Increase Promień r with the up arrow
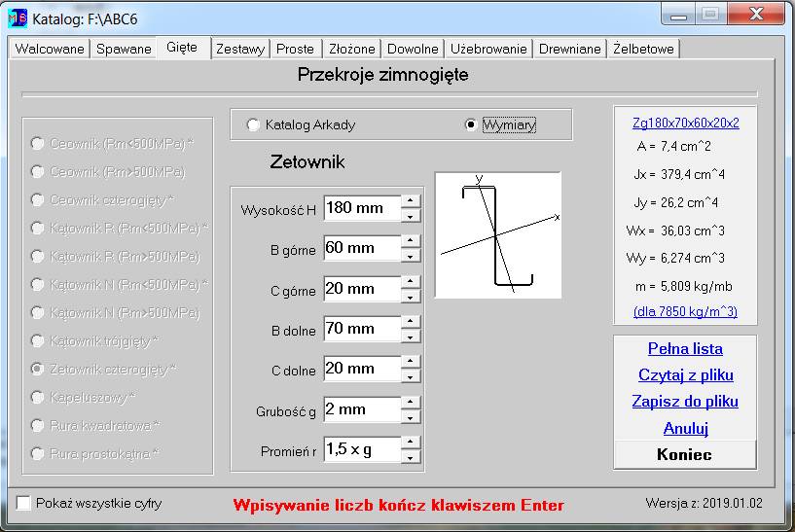The height and width of the screenshot is (532, 795). click(x=412, y=443)
